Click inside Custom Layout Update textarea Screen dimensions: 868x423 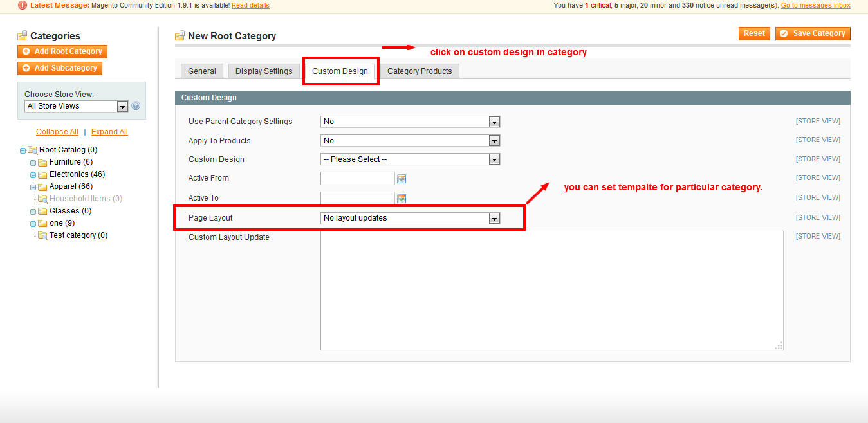coord(552,291)
